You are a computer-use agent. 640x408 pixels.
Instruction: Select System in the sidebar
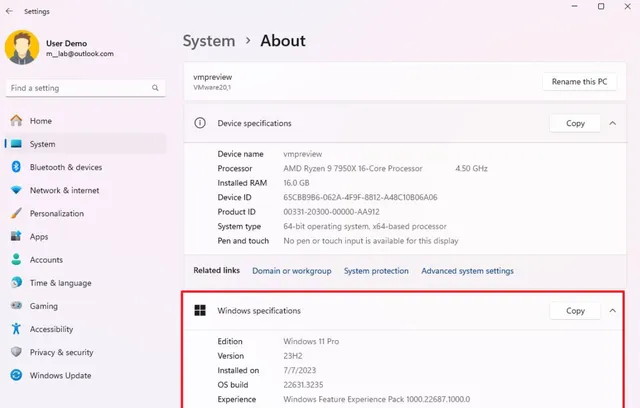click(85, 144)
